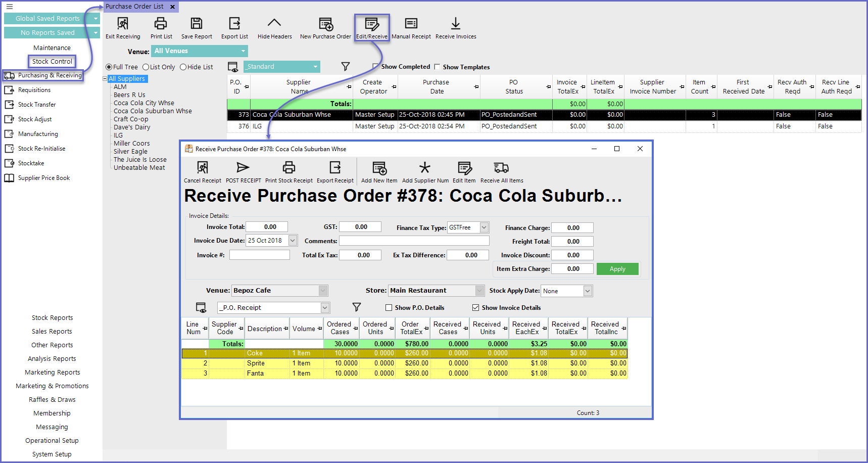This screenshot has height=463, width=868.
Task: Open Supplier Price Book in sidebar
Action: (x=44, y=178)
